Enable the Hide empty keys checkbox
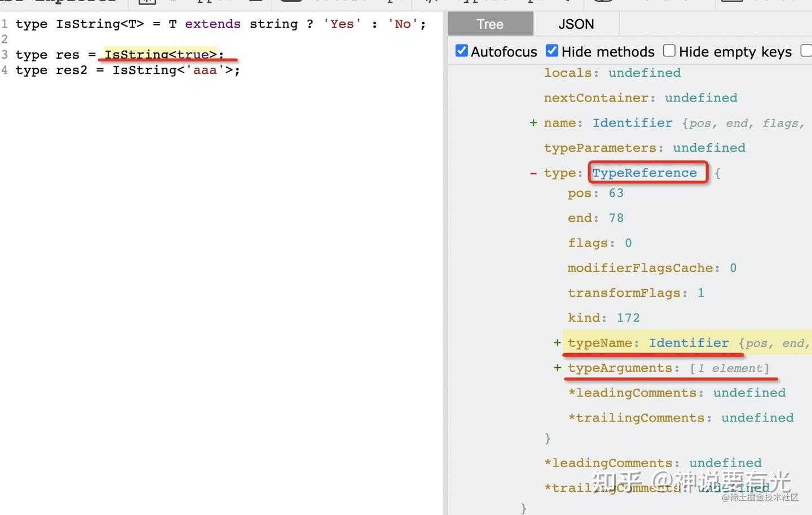This screenshot has height=515, width=812. [669, 51]
